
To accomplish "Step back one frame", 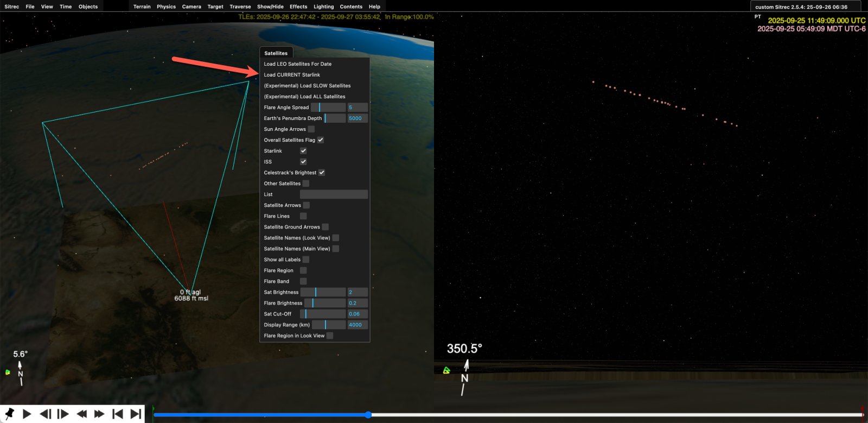I will 46,414.
